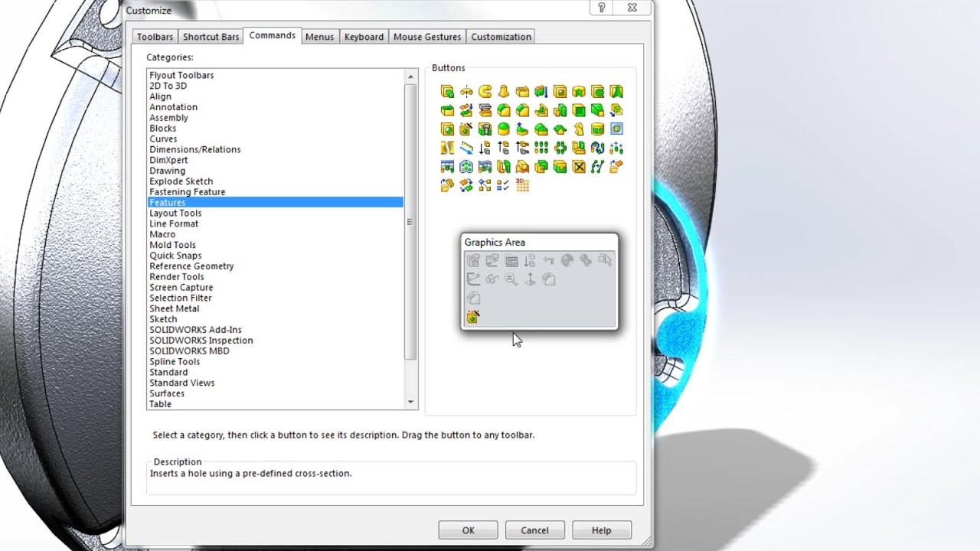
Task: Select the Revolved Cut button icon
Action: pos(579,92)
